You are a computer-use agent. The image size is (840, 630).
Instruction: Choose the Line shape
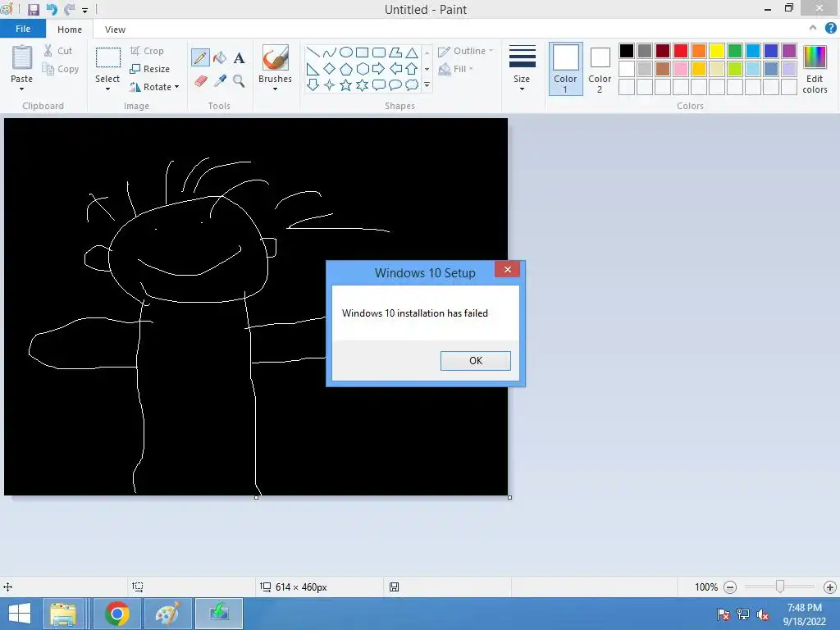313,52
